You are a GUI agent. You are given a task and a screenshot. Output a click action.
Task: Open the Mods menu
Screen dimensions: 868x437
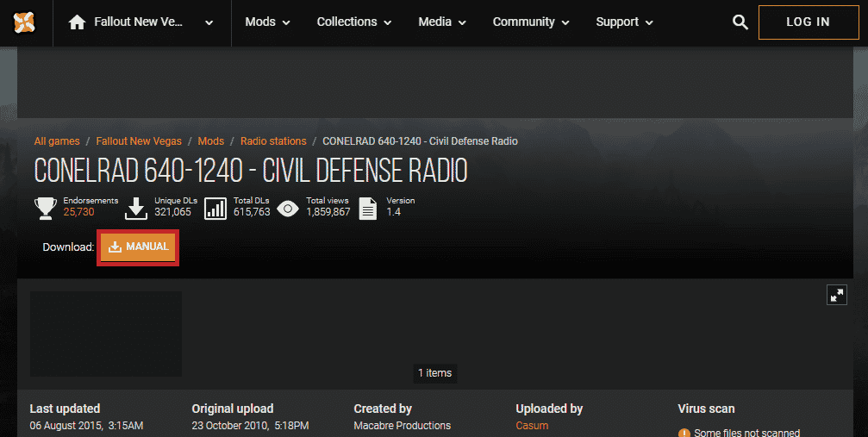coord(267,22)
